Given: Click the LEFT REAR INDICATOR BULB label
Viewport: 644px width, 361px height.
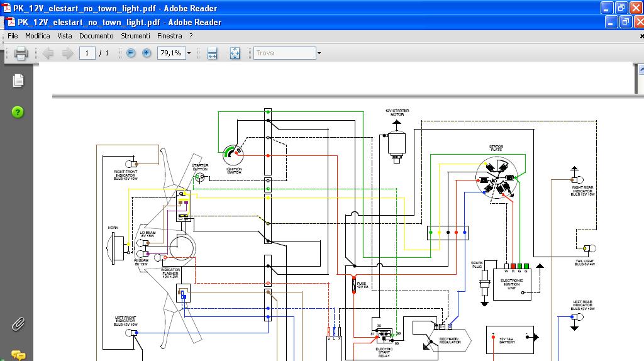Looking at the screenshot, I should pyautogui.click(x=582, y=305).
